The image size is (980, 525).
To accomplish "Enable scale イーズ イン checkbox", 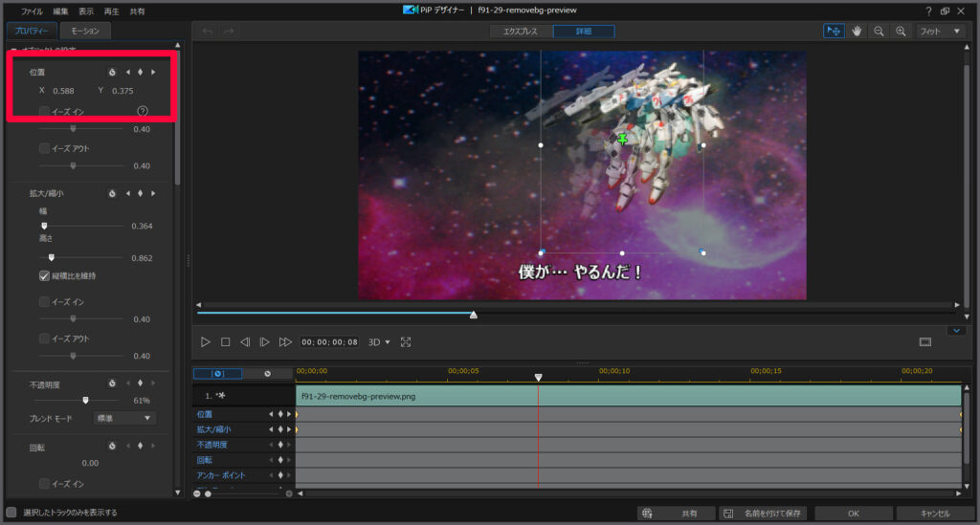I will [44, 301].
